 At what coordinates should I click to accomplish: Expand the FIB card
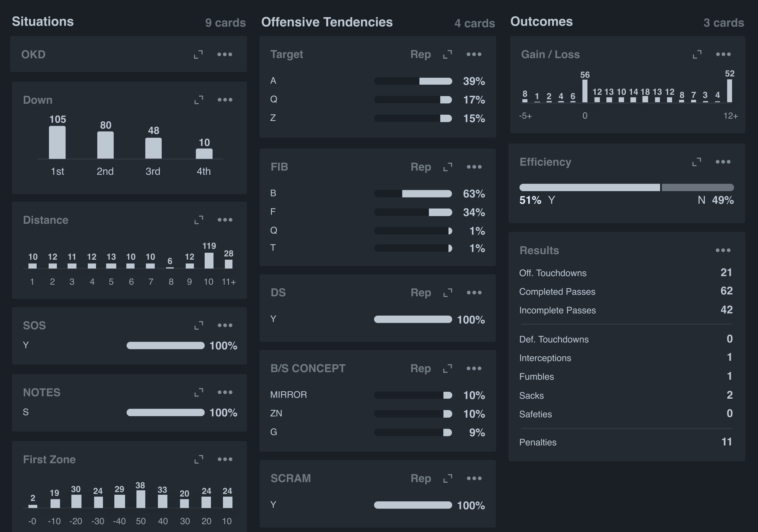coord(448,167)
